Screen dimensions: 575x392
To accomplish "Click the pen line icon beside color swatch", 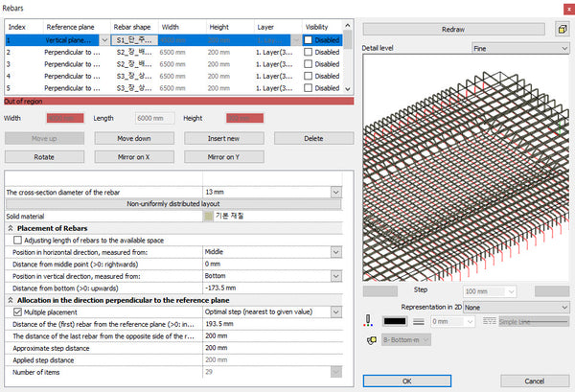I will [369, 322].
